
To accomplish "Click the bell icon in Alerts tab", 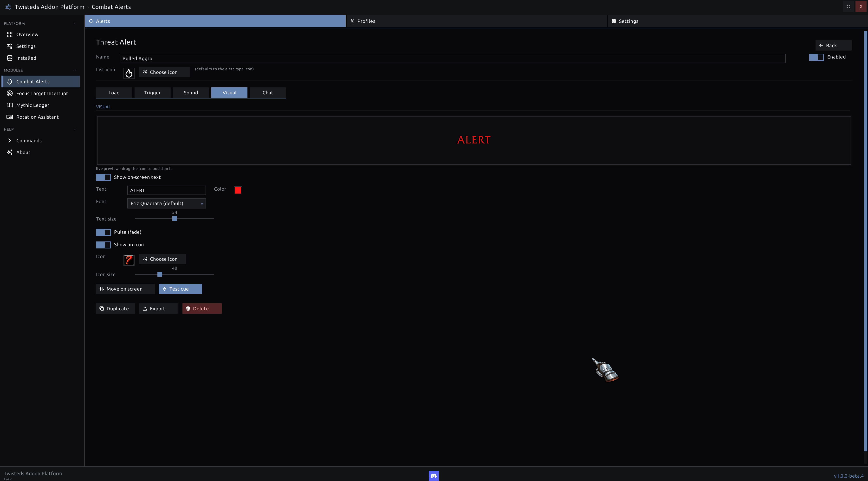I will click(x=91, y=21).
